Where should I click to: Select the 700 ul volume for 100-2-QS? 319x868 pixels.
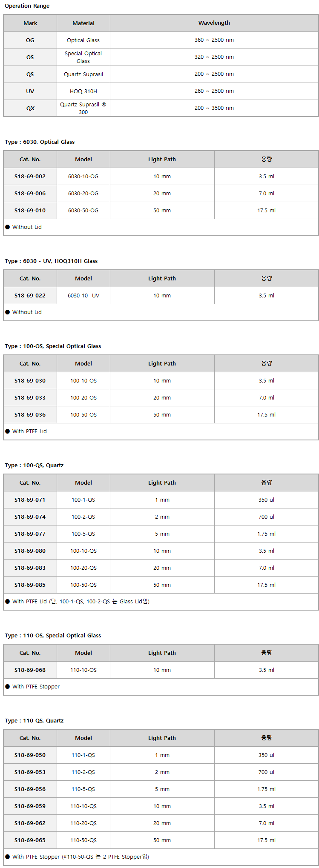[x=266, y=517]
